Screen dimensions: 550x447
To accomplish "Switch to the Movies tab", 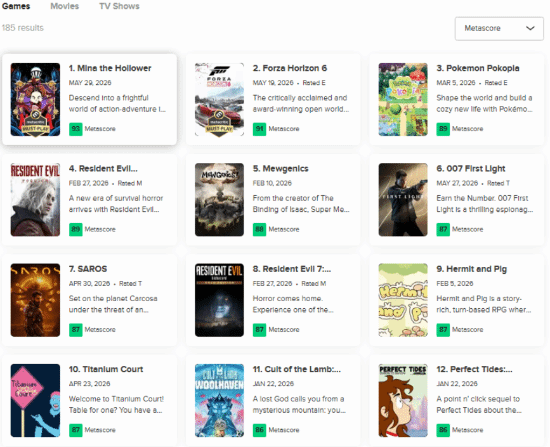I will (65, 6).
